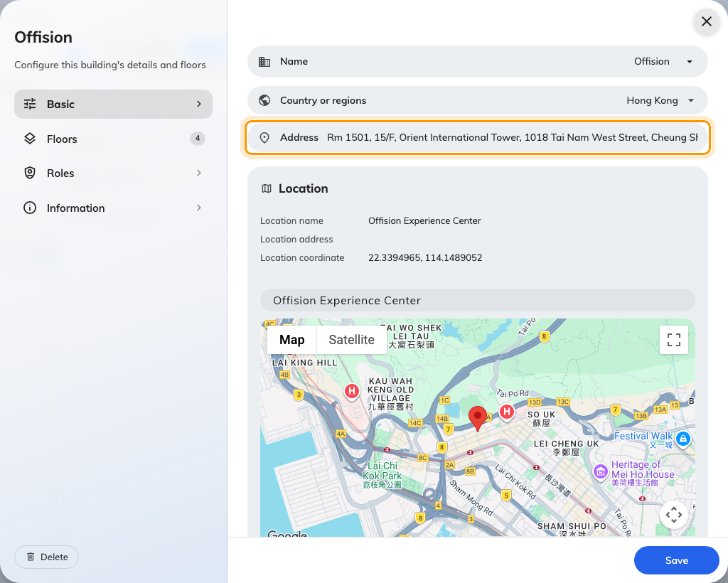
Task: Click the map icon beside Location heading
Action: pos(267,188)
